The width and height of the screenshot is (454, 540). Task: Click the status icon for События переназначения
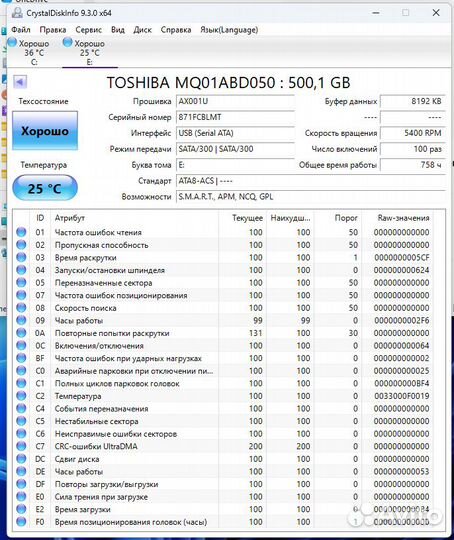[x=21, y=408]
